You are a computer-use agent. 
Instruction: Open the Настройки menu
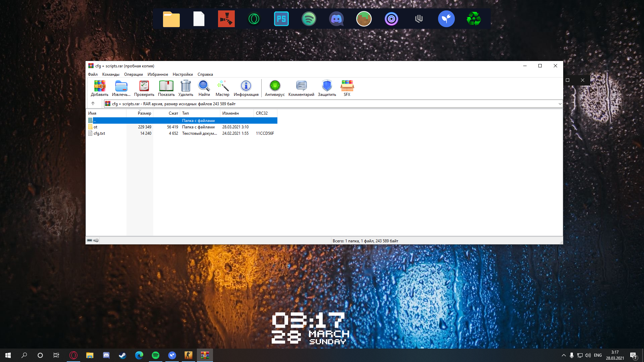tap(182, 74)
